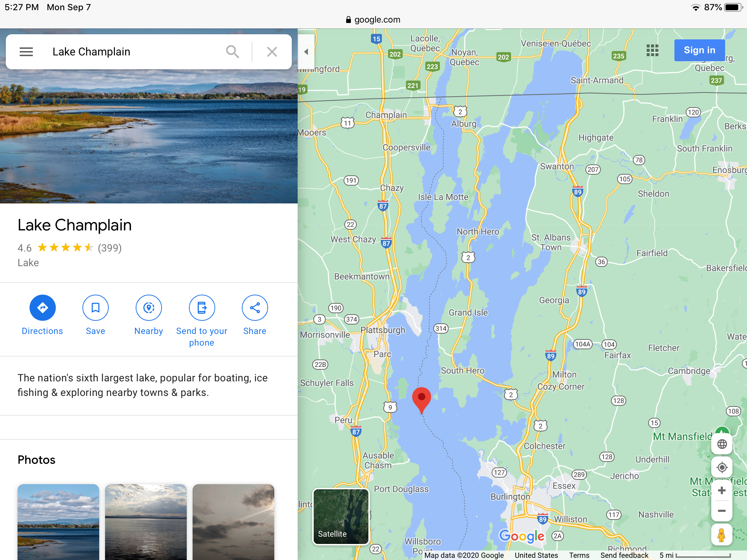This screenshot has height=560, width=747.
Task: Find places Nearby
Action: pyautogui.click(x=149, y=308)
